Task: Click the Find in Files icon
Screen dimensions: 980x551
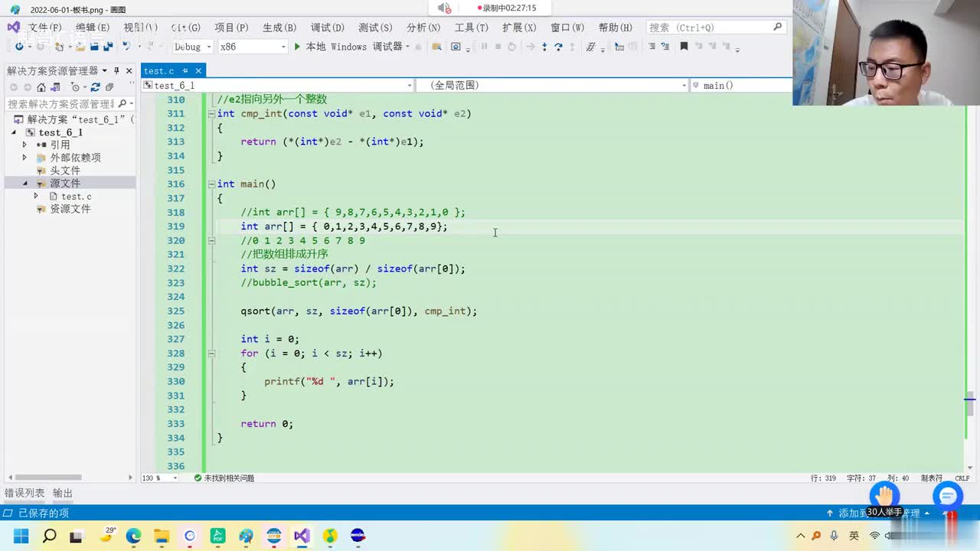Action: pyautogui.click(x=437, y=47)
